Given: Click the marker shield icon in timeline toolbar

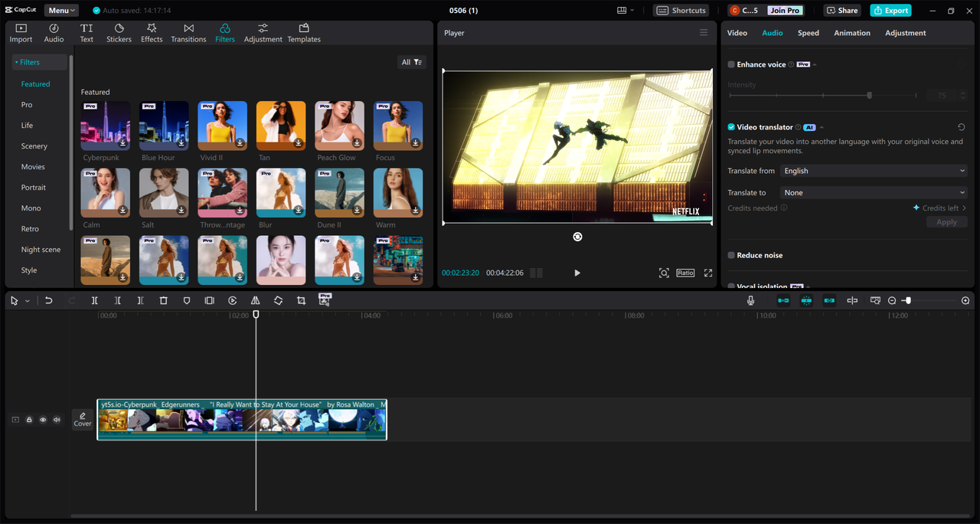Looking at the screenshot, I should [x=187, y=301].
